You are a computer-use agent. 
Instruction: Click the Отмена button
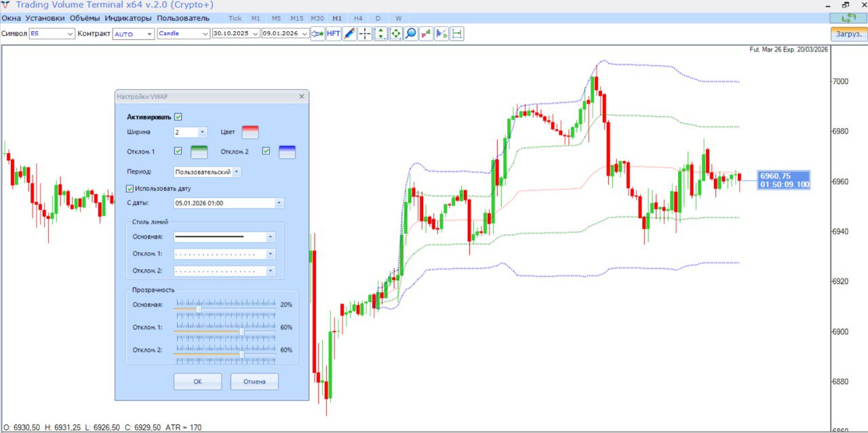point(254,382)
